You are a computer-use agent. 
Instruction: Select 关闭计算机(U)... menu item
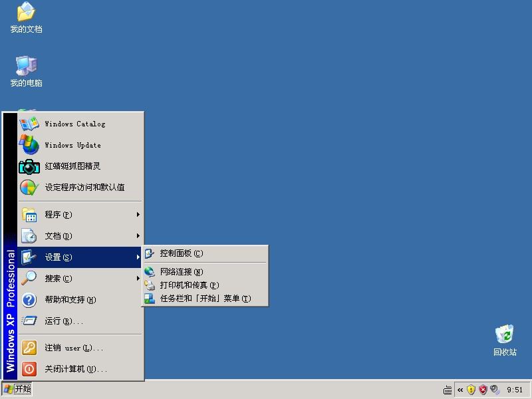80,369
